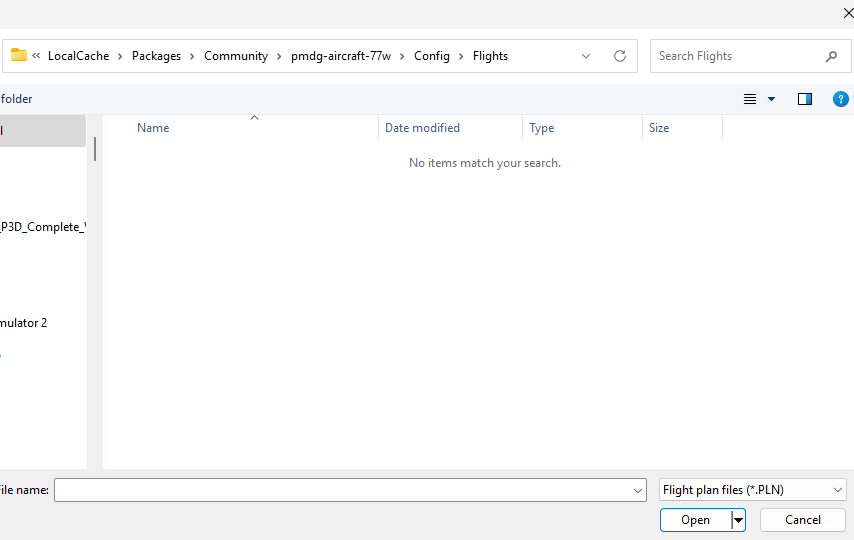Image resolution: width=854 pixels, height=540 pixels.
Task: Refresh the Flights folder view
Action: (x=620, y=56)
